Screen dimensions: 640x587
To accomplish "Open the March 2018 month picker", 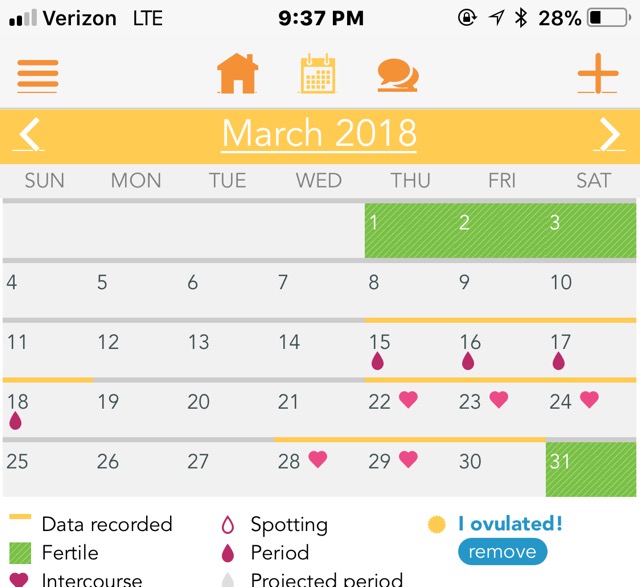I will click(x=319, y=133).
